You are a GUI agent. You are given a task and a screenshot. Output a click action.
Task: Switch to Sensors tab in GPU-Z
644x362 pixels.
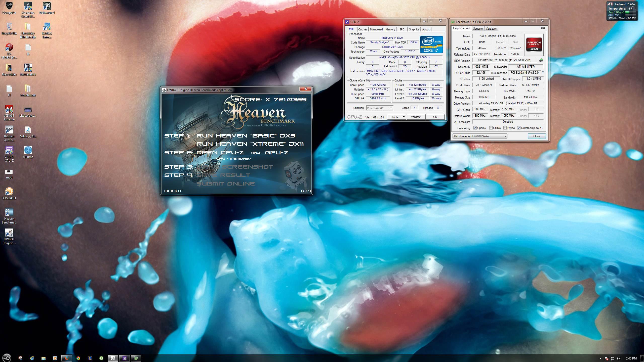477,29
